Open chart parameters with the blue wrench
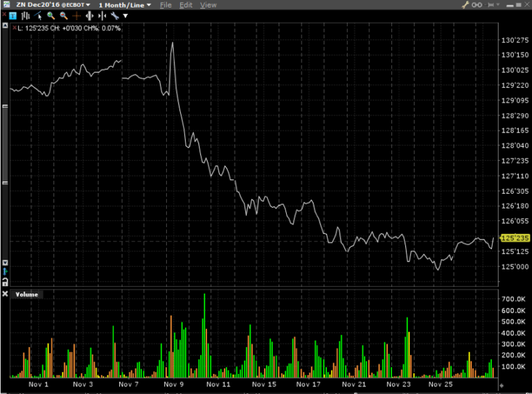Screen dimensions: 532x394 (115, 16)
